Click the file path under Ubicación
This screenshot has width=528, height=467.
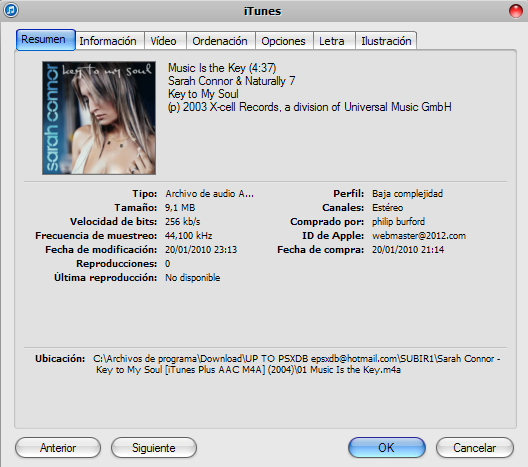click(x=297, y=364)
